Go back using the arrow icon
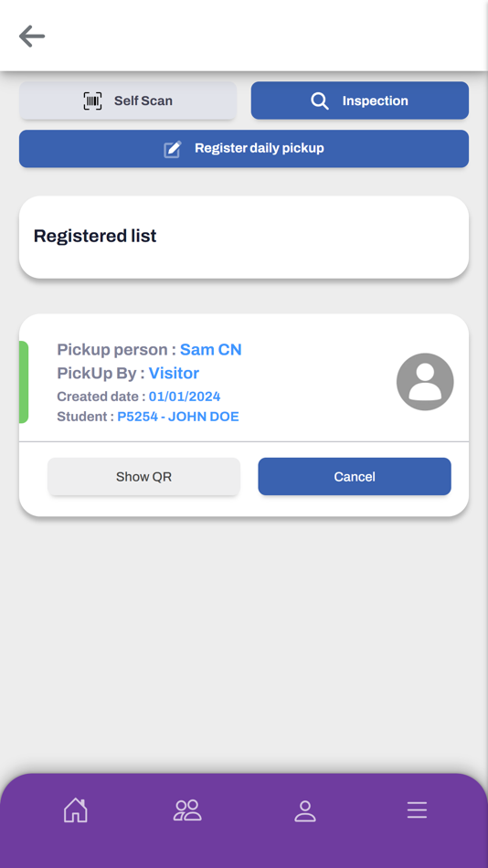 point(32,37)
